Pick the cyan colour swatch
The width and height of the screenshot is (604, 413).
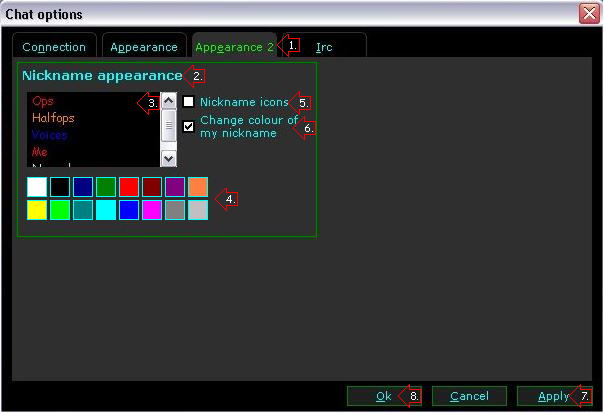[x=106, y=210]
